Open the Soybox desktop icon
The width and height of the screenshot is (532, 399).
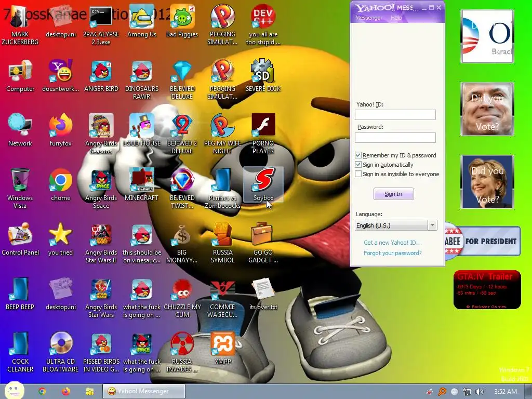pyautogui.click(x=263, y=184)
